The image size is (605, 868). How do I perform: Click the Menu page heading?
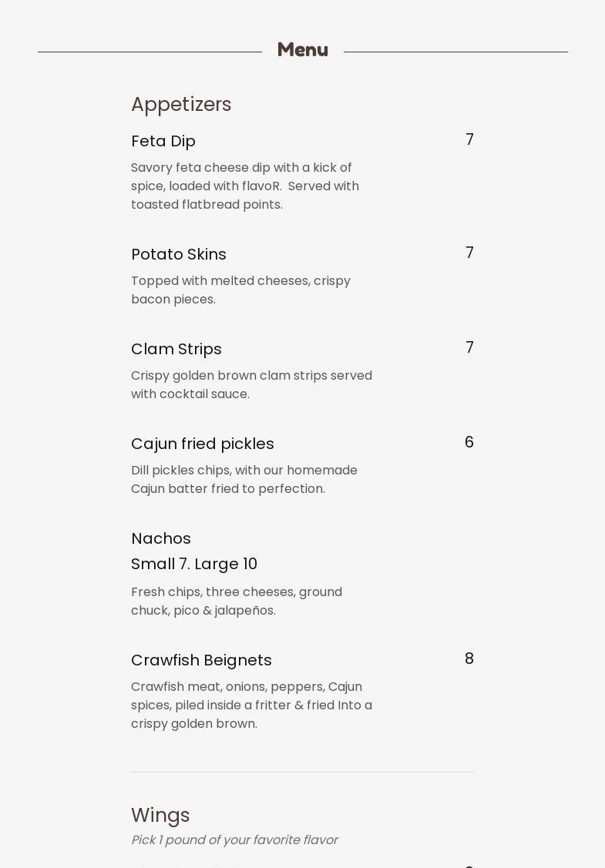[x=302, y=50]
